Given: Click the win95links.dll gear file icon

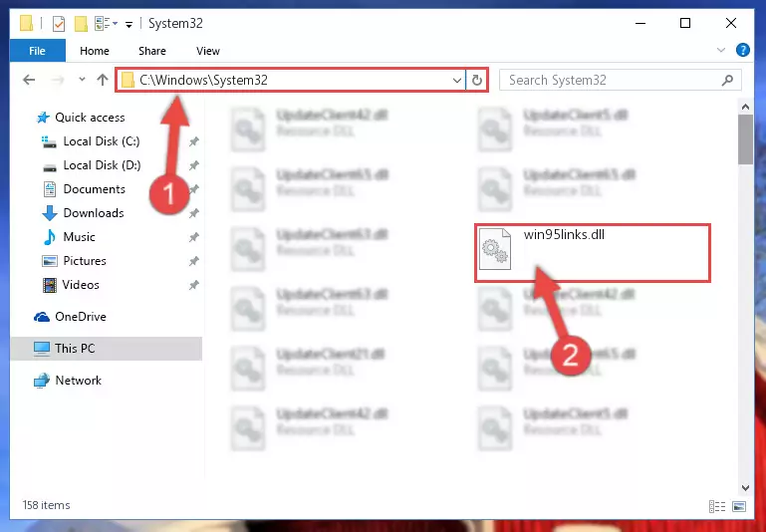Looking at the screenshot, I should pyautogui.click(x=494, y=249).
